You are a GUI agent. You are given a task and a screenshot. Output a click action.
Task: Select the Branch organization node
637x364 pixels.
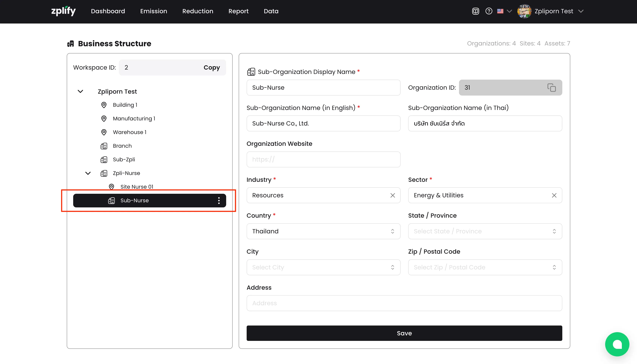click(x=122, y=146)
